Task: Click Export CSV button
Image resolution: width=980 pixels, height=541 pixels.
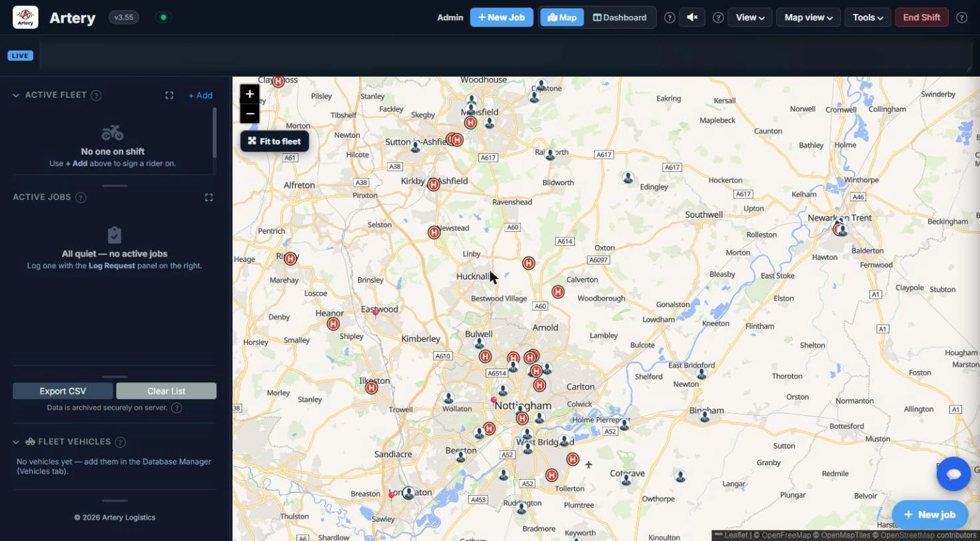Action: [63, 391]
